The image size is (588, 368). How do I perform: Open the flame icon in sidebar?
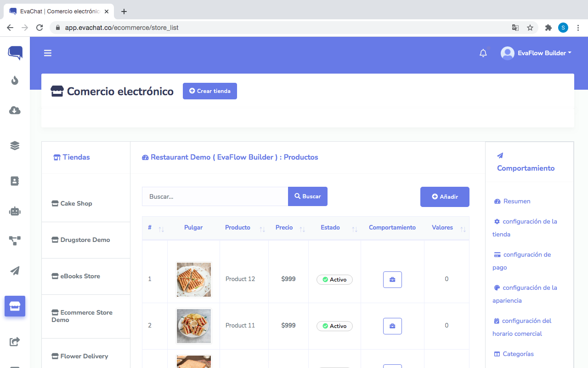pos(15,81)
